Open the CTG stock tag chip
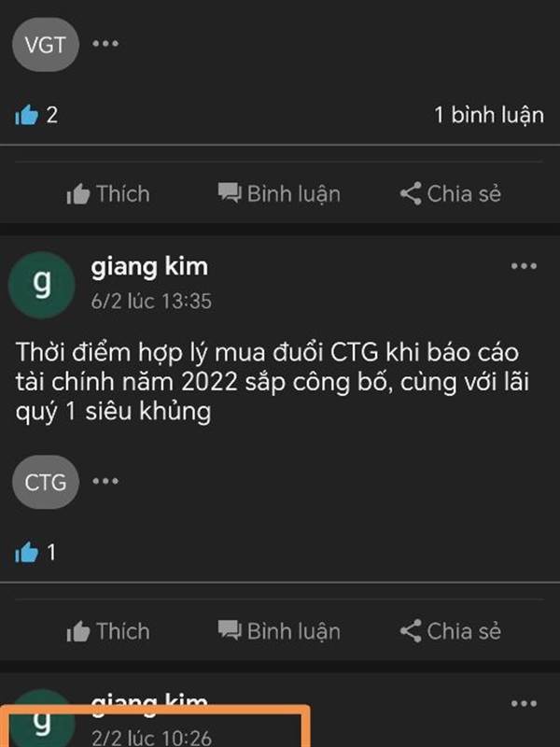 click(45, 482)
